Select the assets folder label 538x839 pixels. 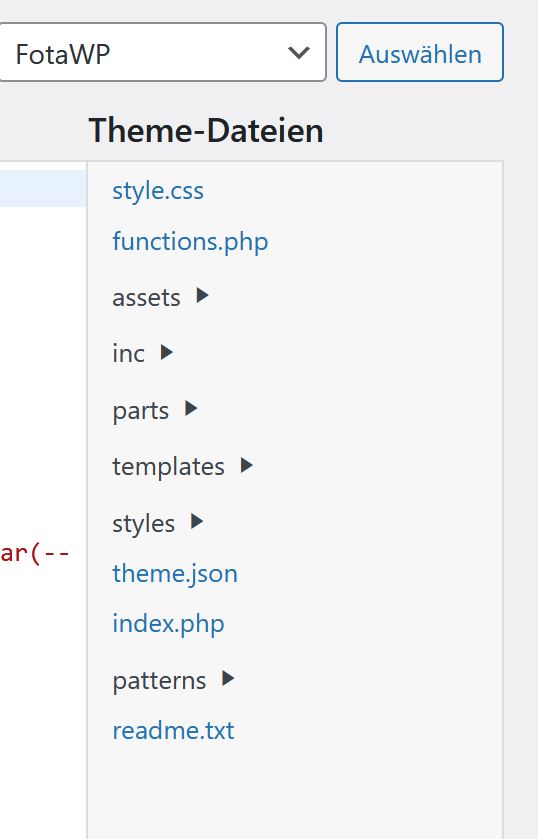146,298
